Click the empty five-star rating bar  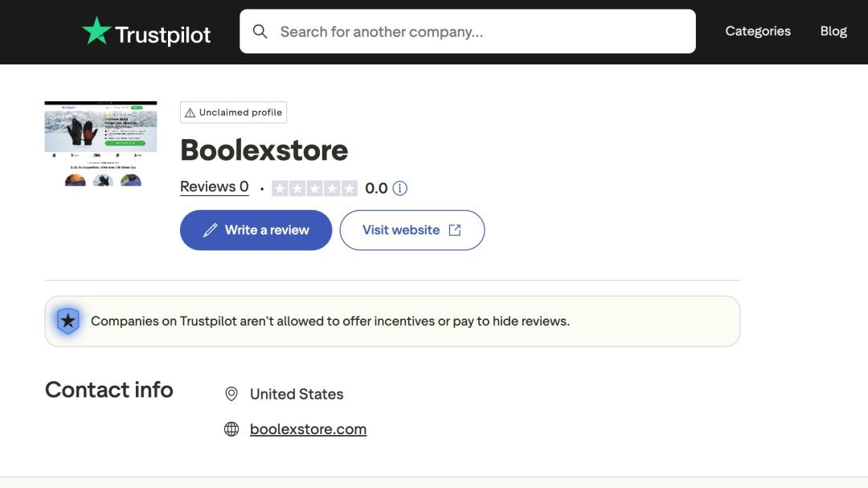[x=314, y=188]
